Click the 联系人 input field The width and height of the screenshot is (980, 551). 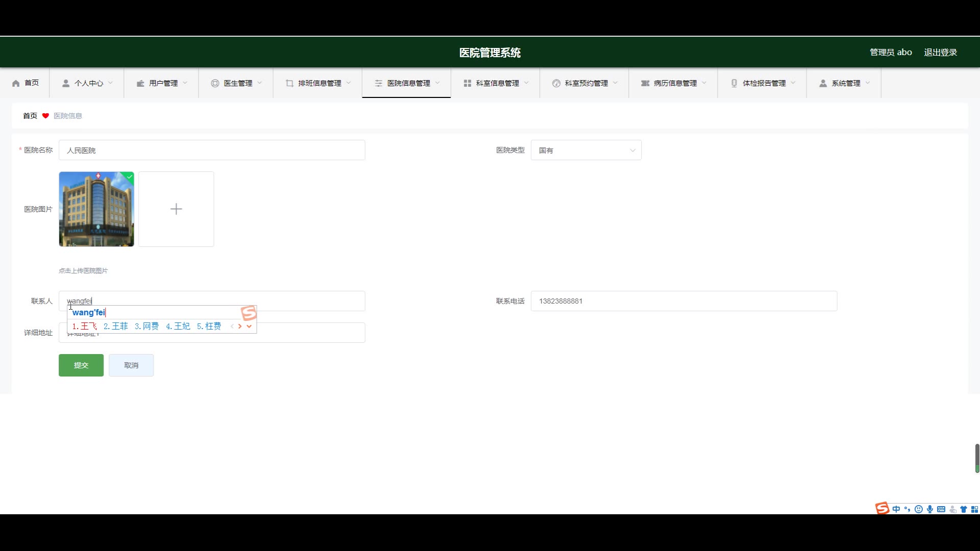coord(212,301)
